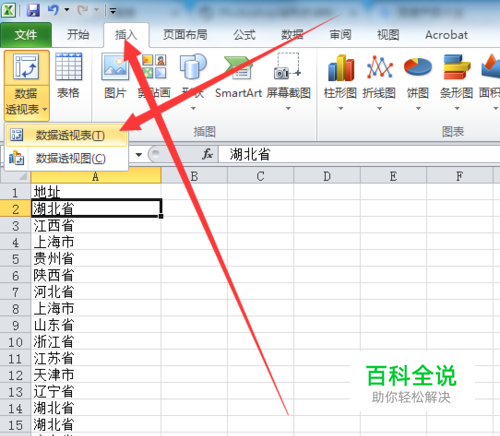Select row 1 header
This screenshot has height=436, width=500.
[15, 192]
